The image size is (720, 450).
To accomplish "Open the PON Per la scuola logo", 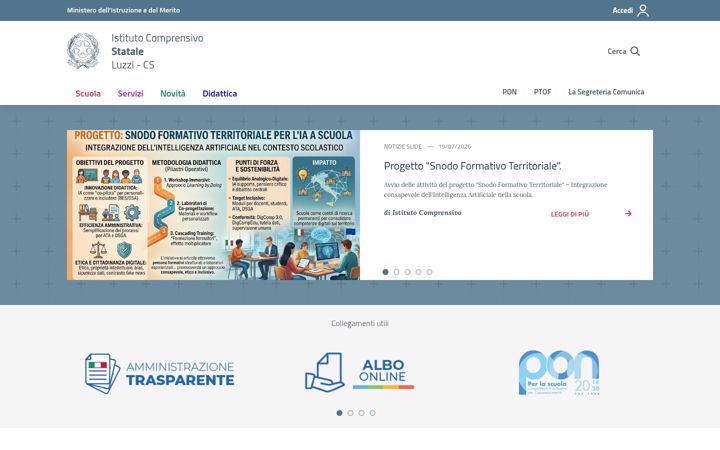I will coord(559,372).
